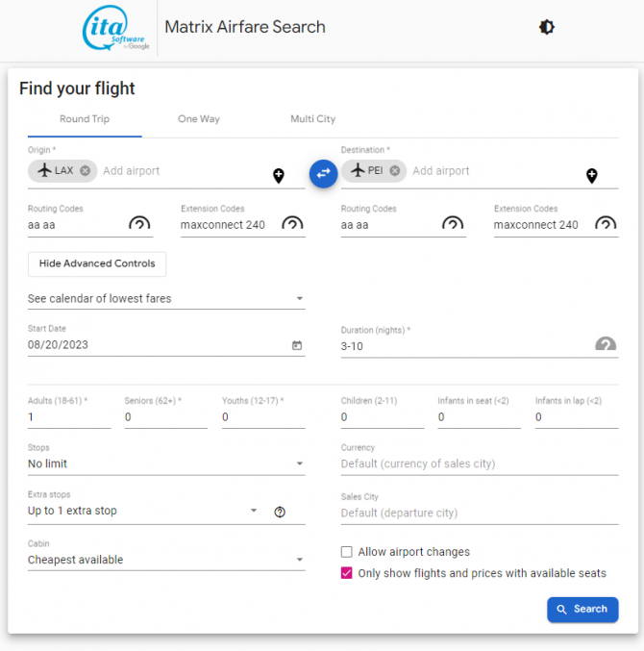Click the Youths count field
Image resolution: width=644 pixels, height=651 pixels.
pyautogui.click(x=263, y=417)
